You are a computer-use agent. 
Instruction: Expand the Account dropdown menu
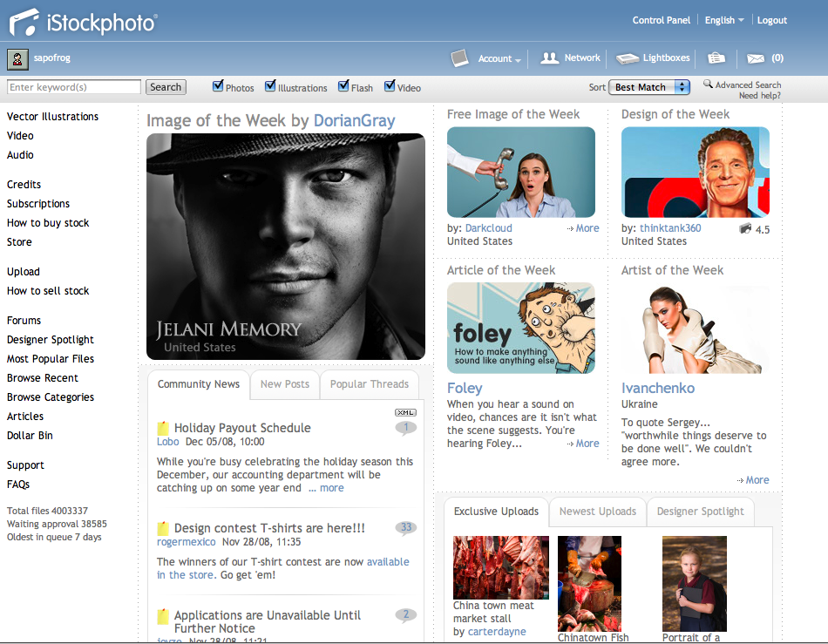499,58
